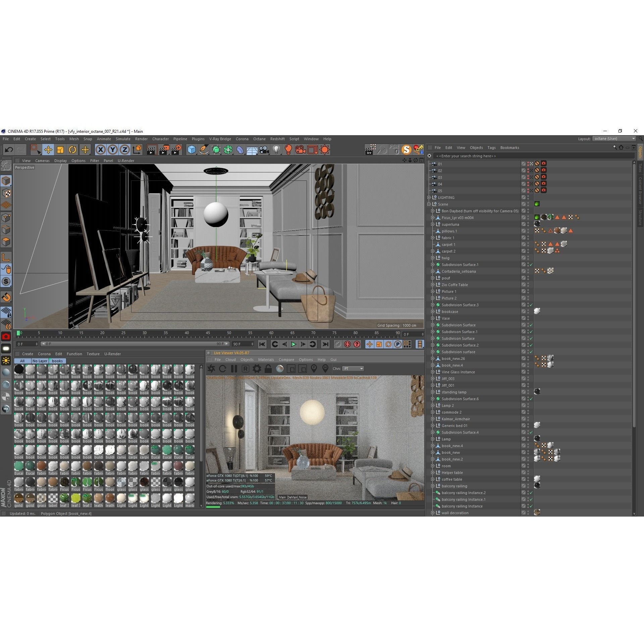Select the All materials tab
The width and height of the screenshot is (644, 644).
pyautogui.click(x=22, y=361)
